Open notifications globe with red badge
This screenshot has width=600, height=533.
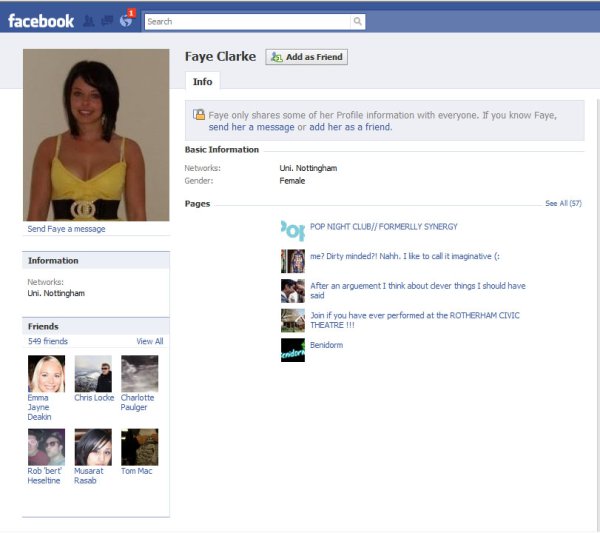[125, 21]
